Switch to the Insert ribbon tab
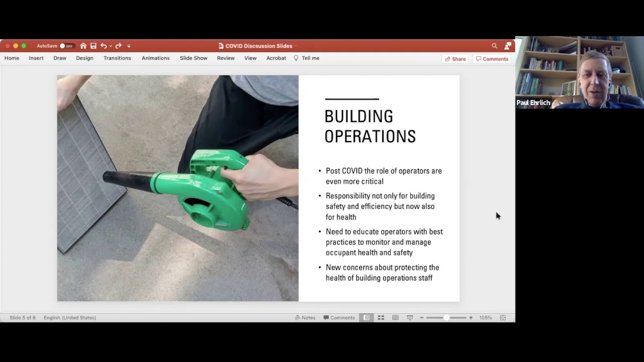 tap(36, 58)
